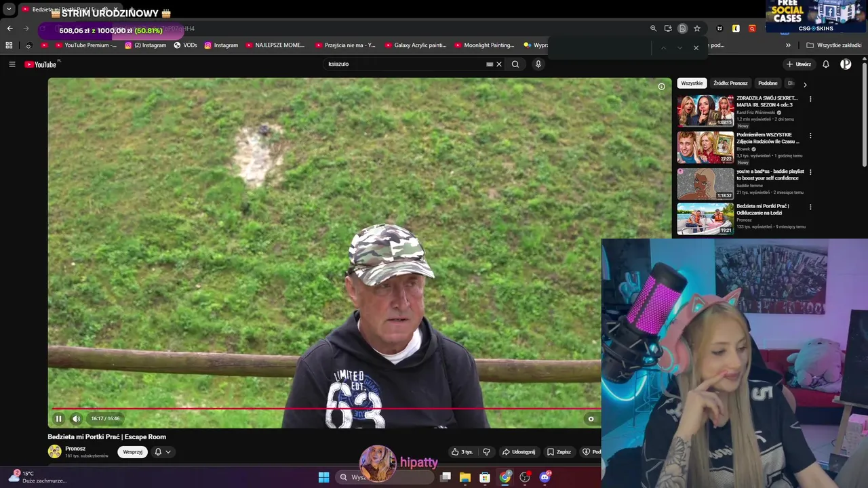The height and width of the screenshot is (488, 868).
Task: Open Przejścia nie ma bookmark
Action: (x=345, y=45)
